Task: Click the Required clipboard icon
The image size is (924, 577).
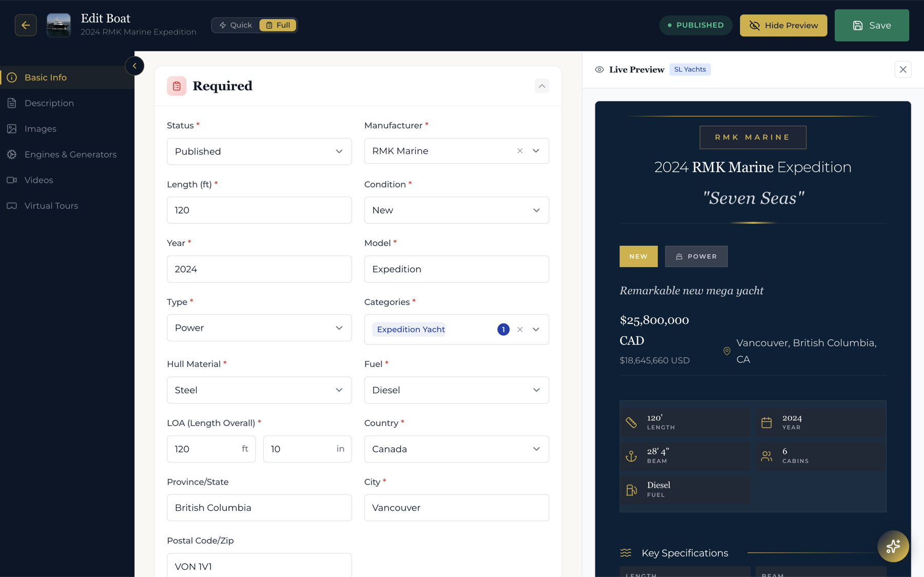Action: click(x=177, y=86)
